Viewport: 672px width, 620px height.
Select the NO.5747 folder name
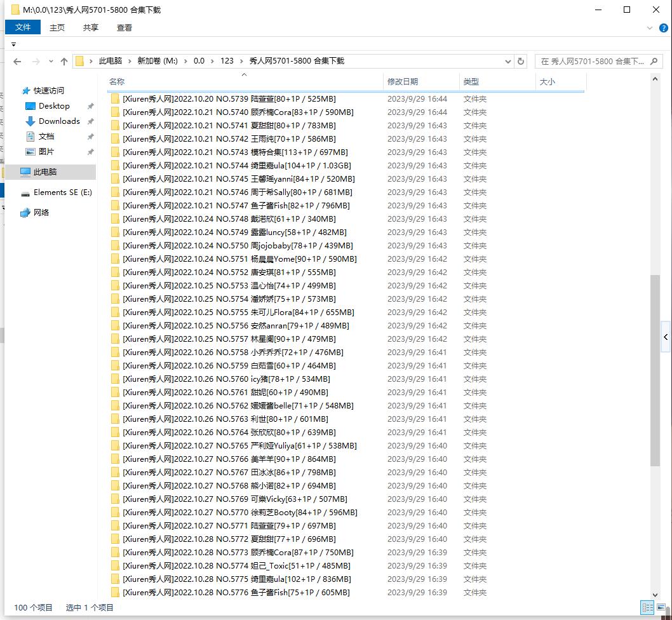coord(236,206)
